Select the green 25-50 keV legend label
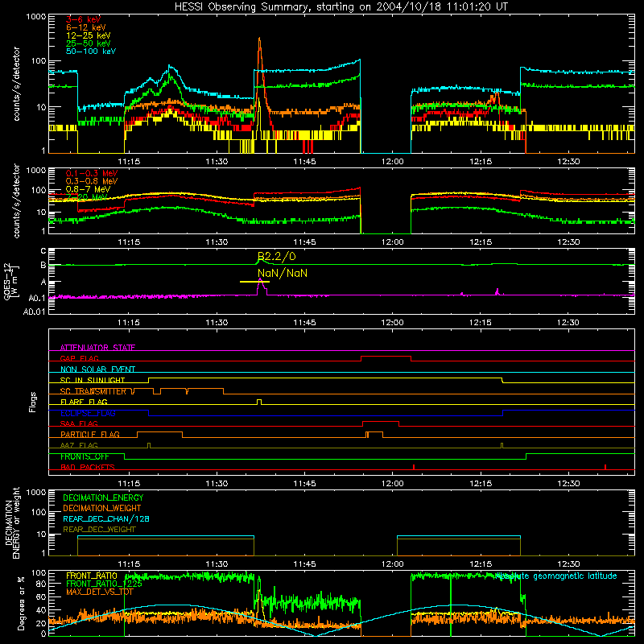Screen dimensions: 644x644 pyautogui.click(x=89, y=43)
